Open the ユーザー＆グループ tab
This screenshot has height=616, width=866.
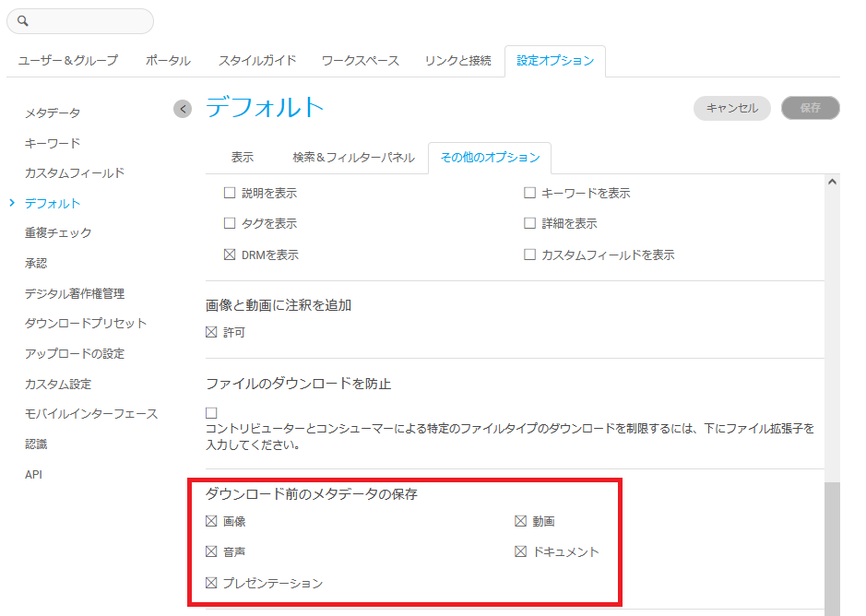click(x=68, y=61)
